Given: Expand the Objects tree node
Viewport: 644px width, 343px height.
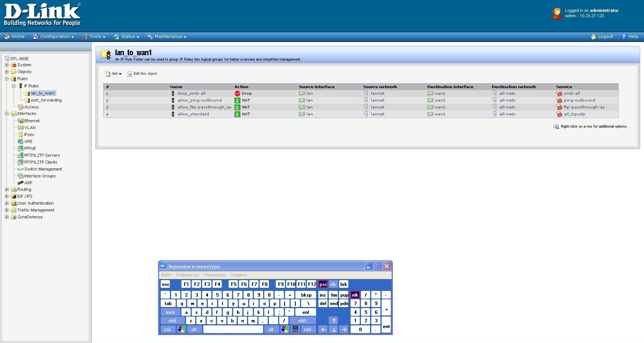Looking at the screenshot, I should [x=7, y=72].
